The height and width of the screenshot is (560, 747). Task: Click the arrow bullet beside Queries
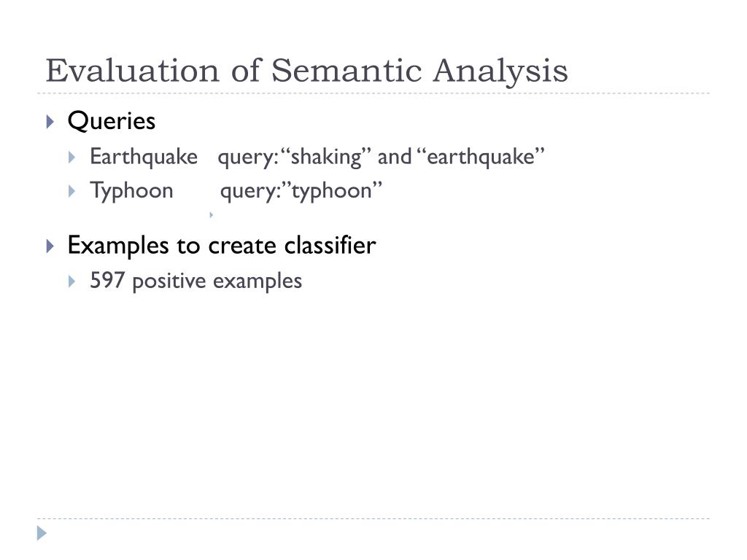point(50,122)
